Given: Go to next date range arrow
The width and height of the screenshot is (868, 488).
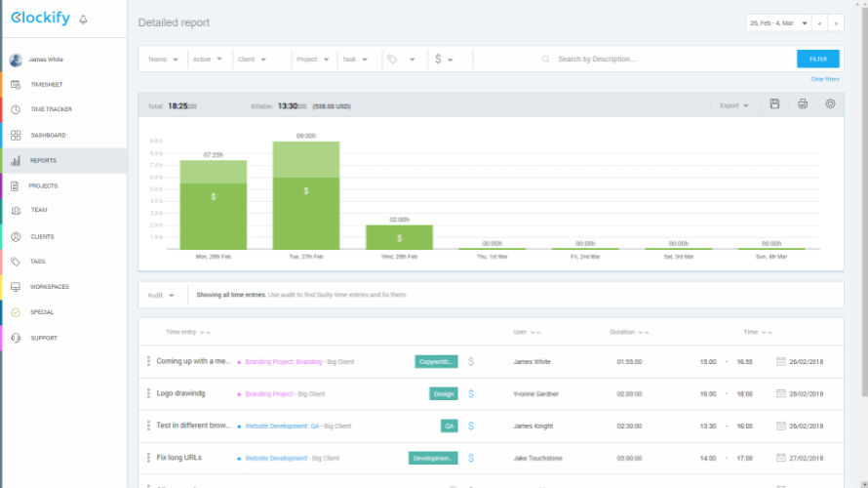Looking at the screenshot, I should click(836, 22).
